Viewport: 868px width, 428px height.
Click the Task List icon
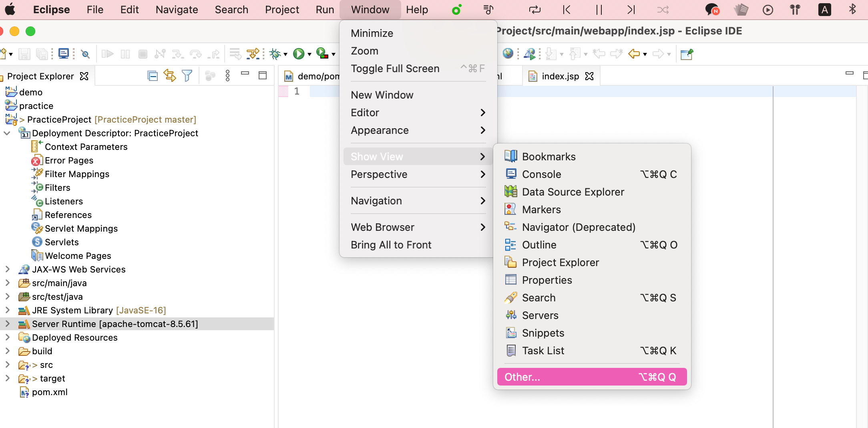tap(510, 351)
